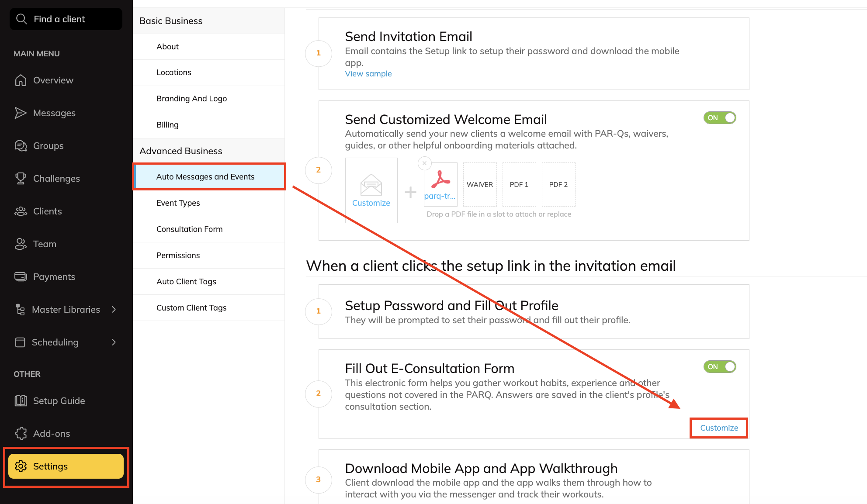Toggle off Send Customized Welcome Email
867x504 pixels.
(x=720, y=118)
